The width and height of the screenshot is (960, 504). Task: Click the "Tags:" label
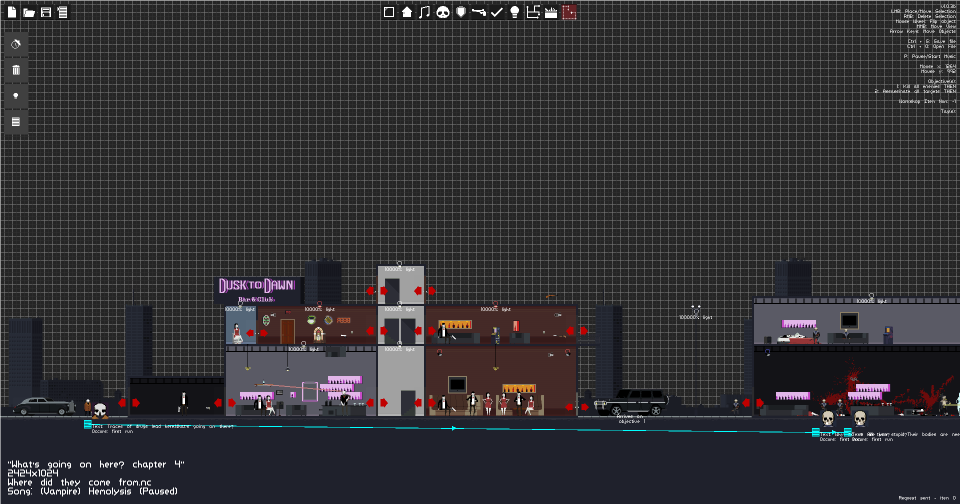coord(948,111)
